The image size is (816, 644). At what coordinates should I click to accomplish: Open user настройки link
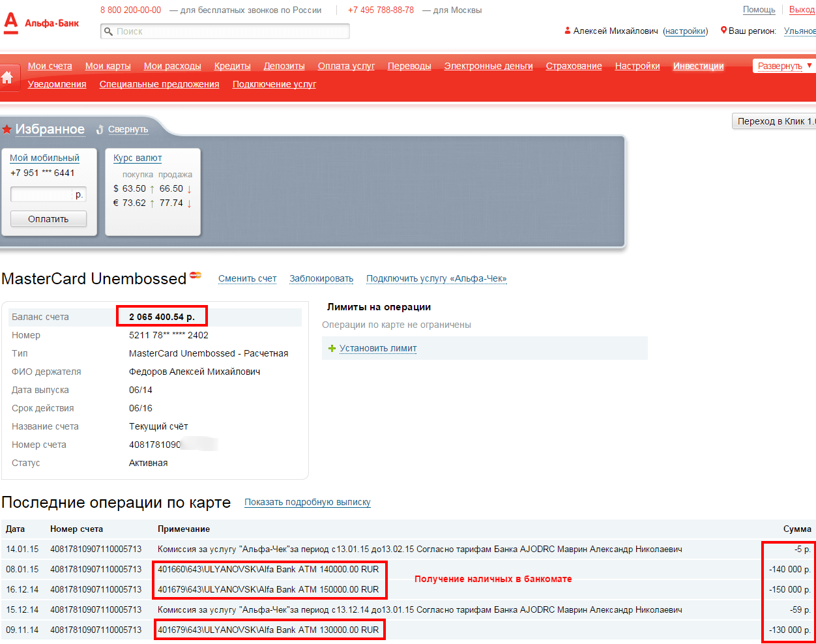(686, 31)
